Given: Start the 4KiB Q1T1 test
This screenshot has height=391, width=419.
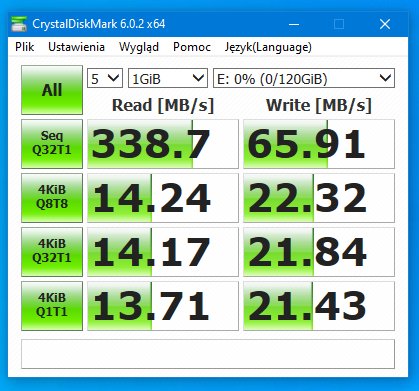Looking at the screenshot, I should pyautogui.click(x=52, y=306).
